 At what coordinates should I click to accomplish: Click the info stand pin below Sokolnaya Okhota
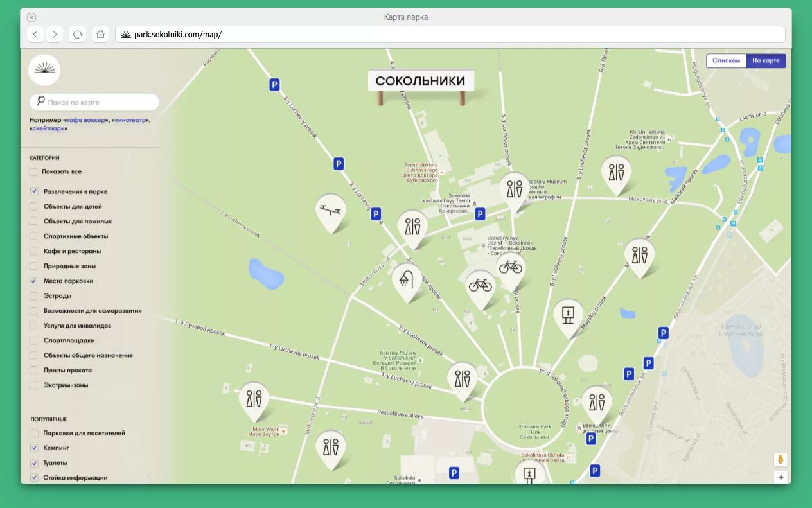click(530, 473)
